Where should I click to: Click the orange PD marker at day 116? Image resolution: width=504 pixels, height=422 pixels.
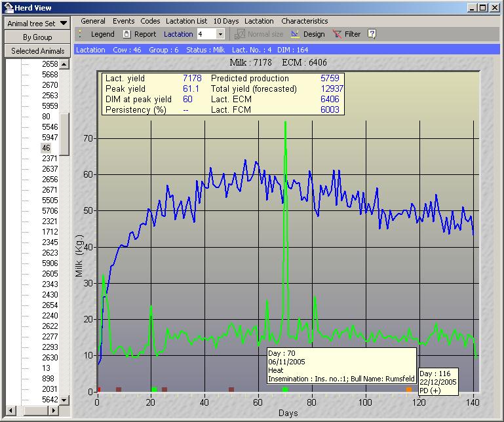coord(409,389)
